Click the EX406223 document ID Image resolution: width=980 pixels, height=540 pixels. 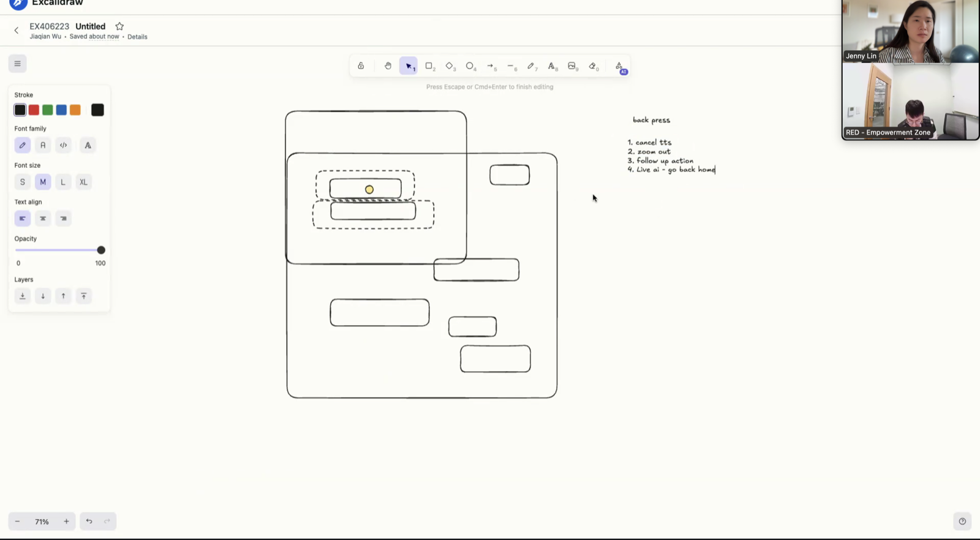click(x=50, y=26)
